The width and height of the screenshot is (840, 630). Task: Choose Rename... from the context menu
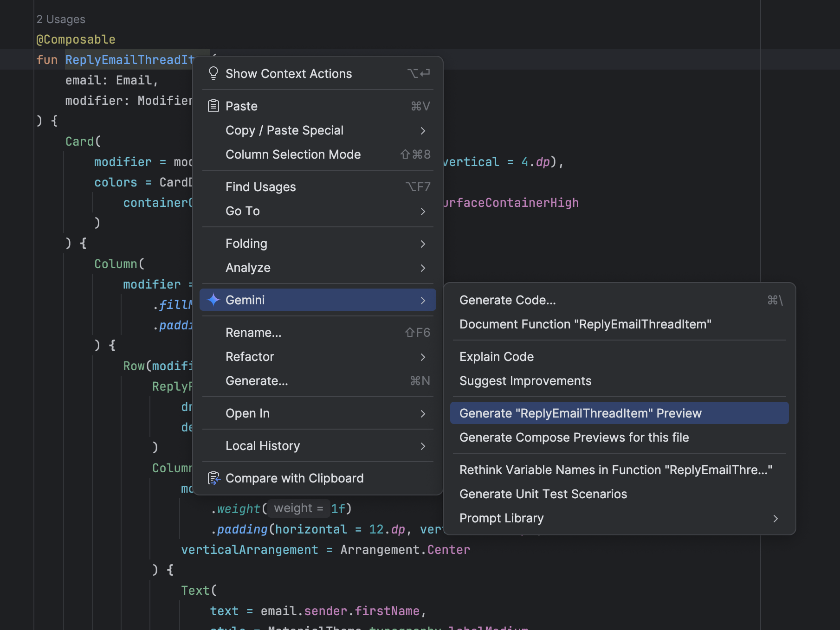click(253, 332)
